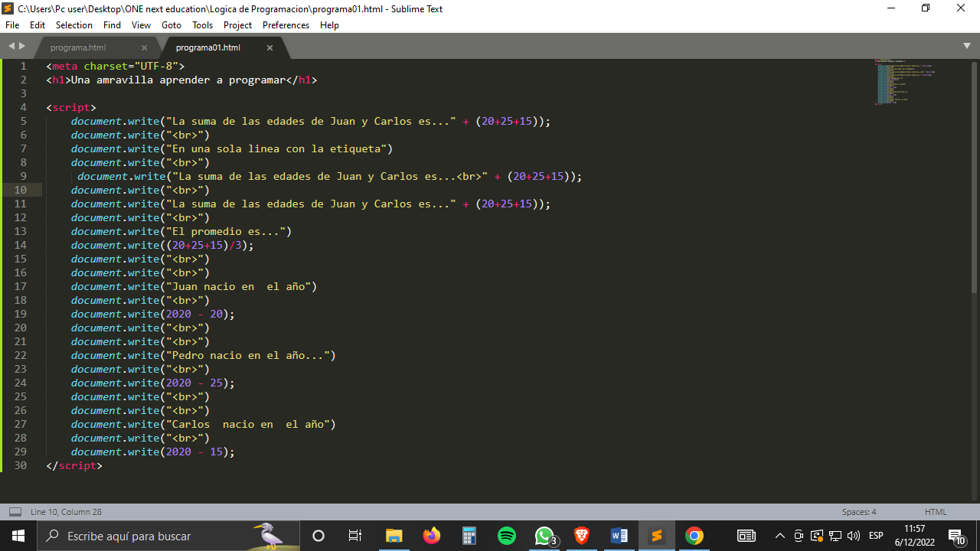Click line number 1 in gutter
The width and height of the screenshot is (980, 551).
(24, 66)
